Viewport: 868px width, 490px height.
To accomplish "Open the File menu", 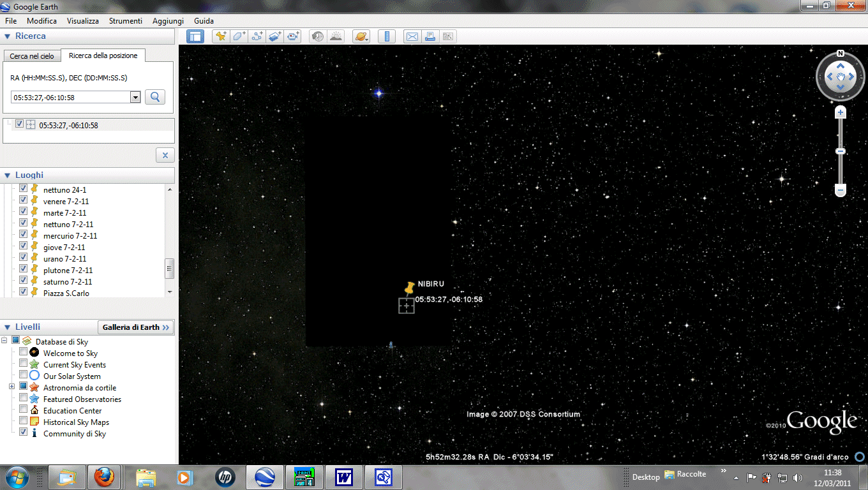I will tap(11, 21).
